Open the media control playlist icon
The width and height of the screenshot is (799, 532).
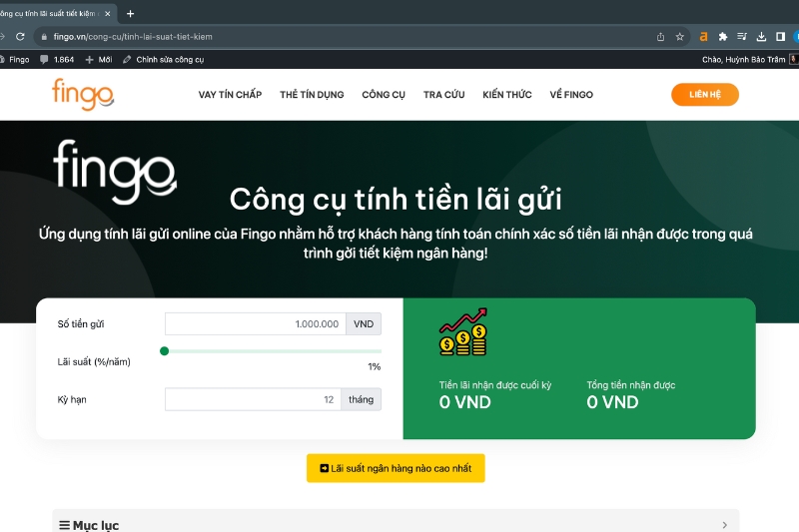(x=742, y=37)
